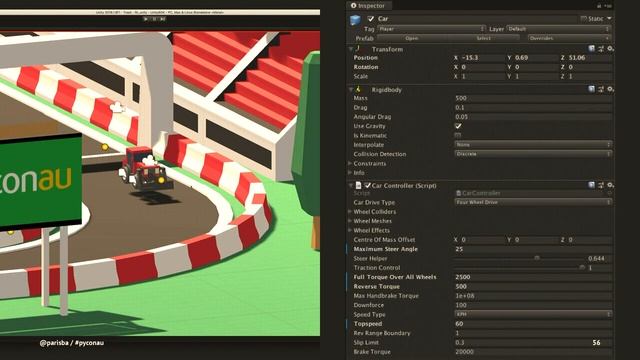The height and width of the screenshot is (360, 640).
Task: Open the Car Drive Type dropdown
Action: point(533,202)
